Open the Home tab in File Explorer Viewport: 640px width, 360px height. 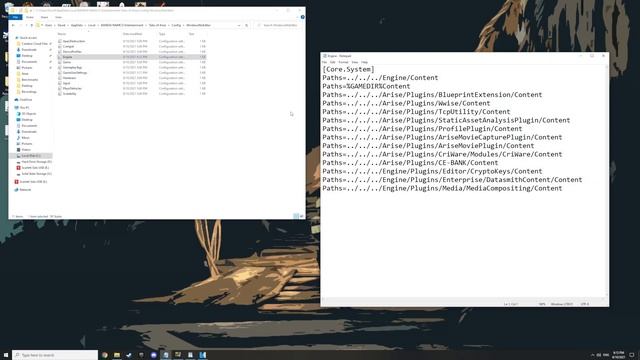(x=30, y=17)
